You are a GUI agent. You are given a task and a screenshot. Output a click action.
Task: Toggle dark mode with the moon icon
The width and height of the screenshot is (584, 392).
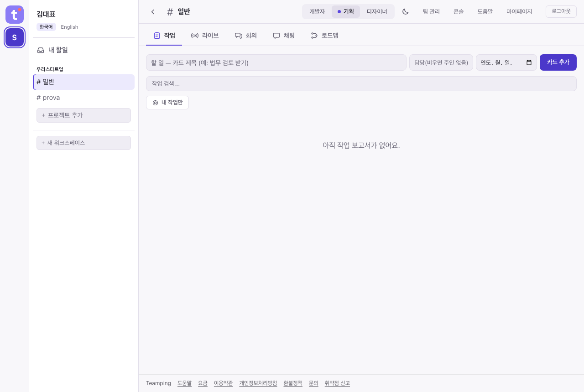405,12
